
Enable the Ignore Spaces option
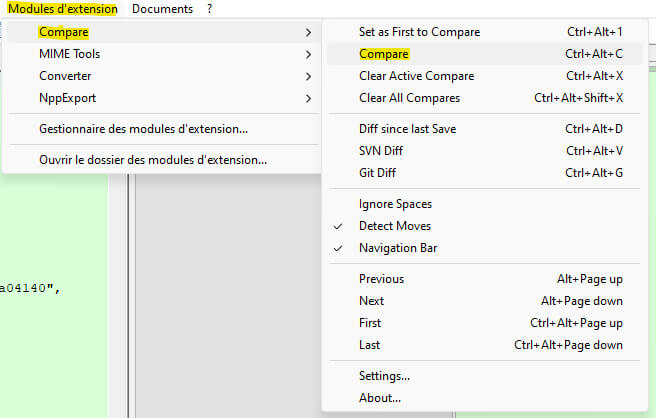[395, 204]
